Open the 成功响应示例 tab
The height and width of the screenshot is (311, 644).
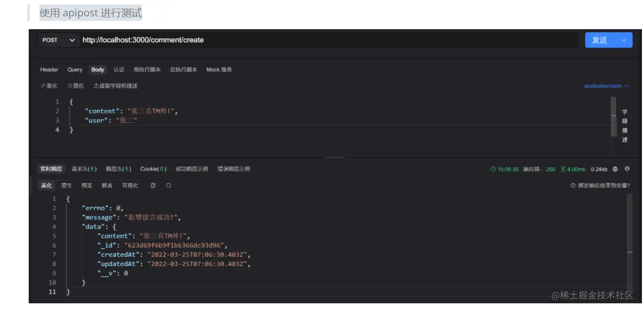point(192,169)
